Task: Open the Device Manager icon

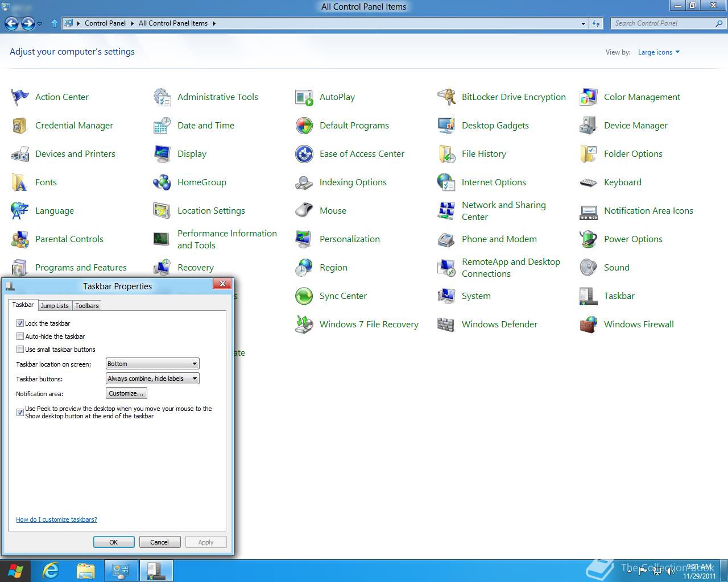Action: click(x=588, y=126)
